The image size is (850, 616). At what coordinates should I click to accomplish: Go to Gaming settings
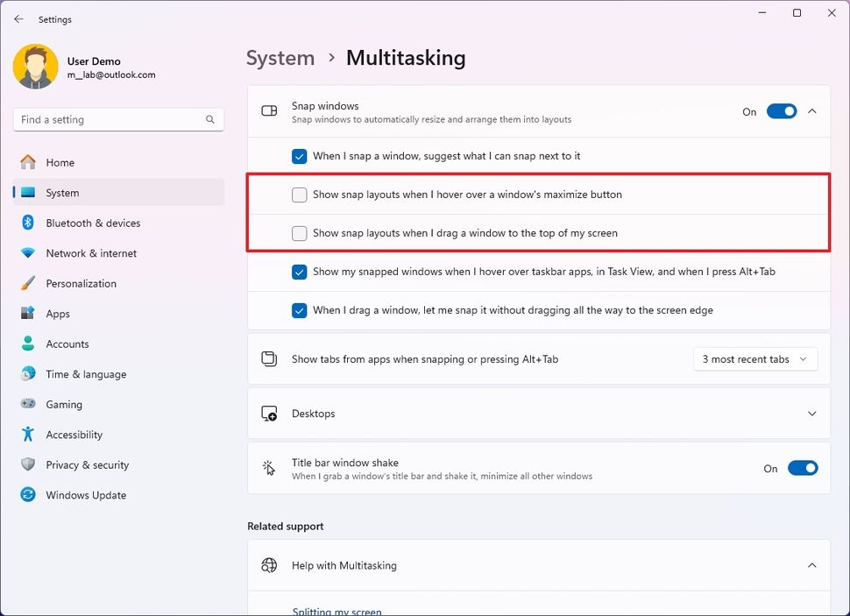pyautogui.click(x=65, y=404)
